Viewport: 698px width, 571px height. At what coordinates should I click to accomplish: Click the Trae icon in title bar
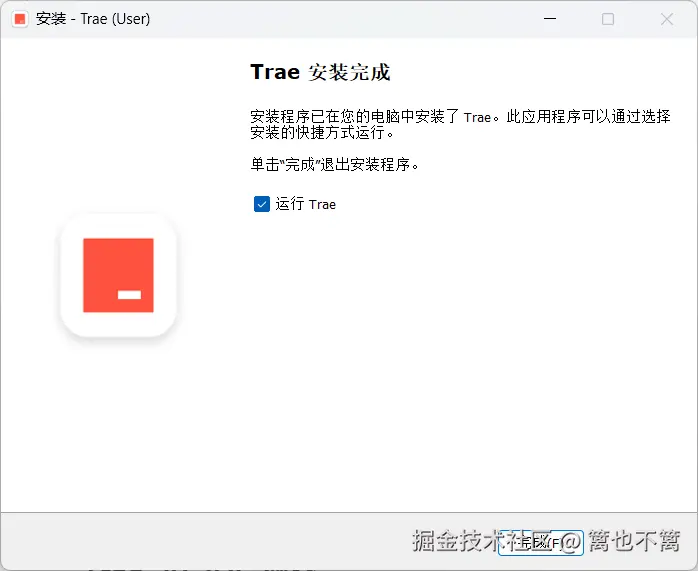point(20,19)
